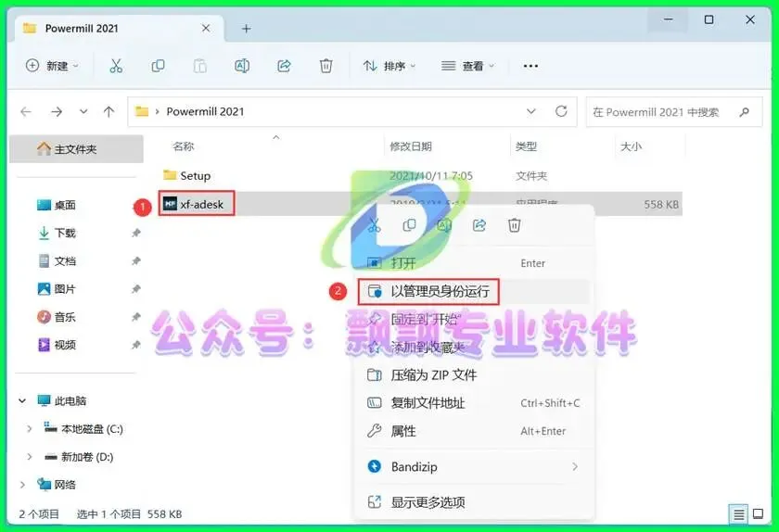Choose 属性 (Properties) in the context menu
Screen dimensions: 779x532
pyautogui.click(x=475, y=431)
